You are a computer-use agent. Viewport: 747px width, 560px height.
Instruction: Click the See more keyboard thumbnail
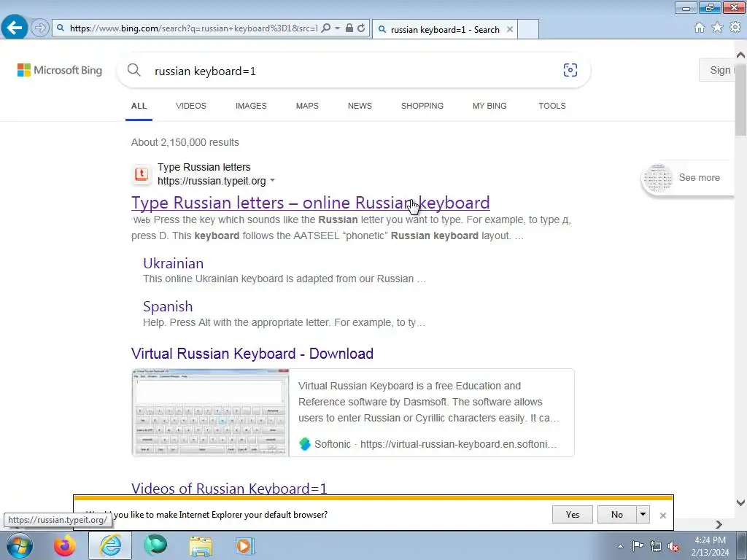[658, 178]
